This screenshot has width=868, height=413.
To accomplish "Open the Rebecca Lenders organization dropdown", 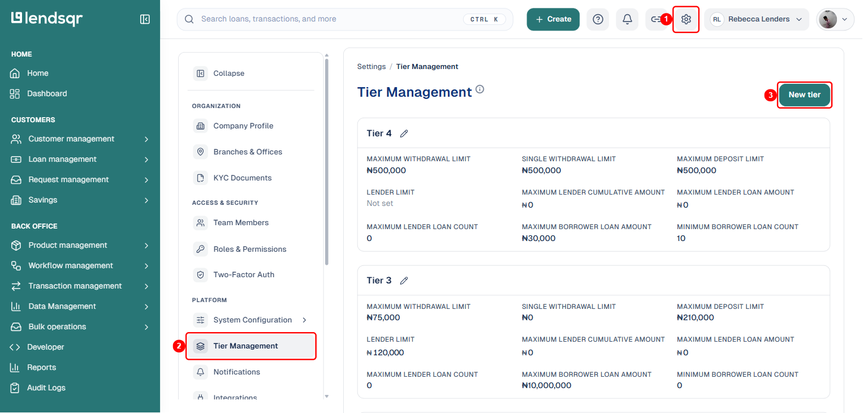I will (x=757, y=19).
